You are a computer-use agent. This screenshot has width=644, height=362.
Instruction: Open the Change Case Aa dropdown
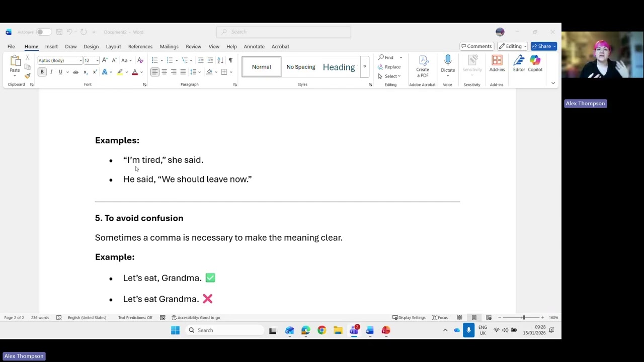[x=125, y=60]
